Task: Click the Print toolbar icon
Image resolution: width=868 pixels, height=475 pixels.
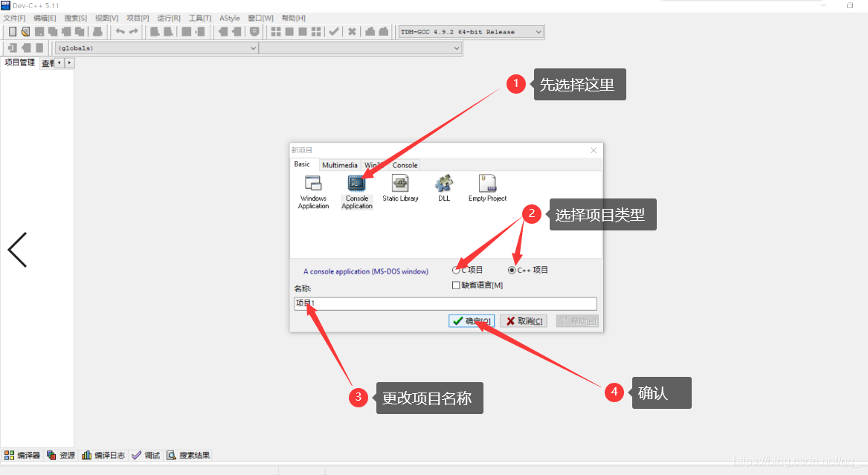Action: coord(97,31)
